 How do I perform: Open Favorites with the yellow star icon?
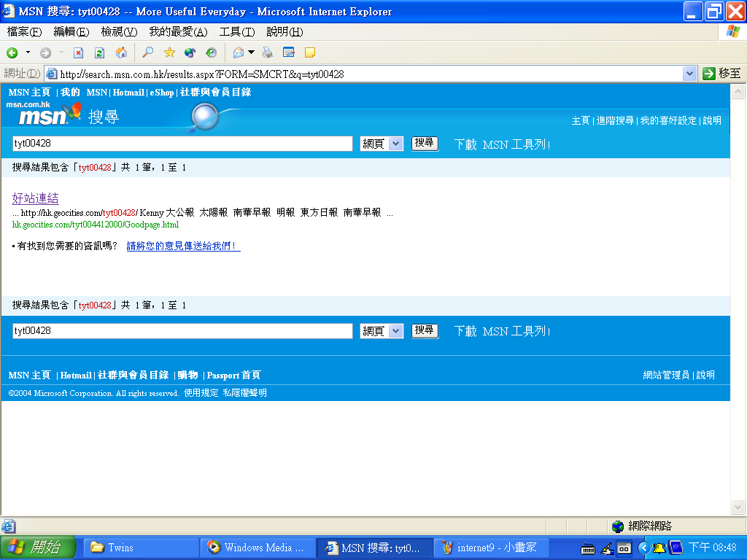click(169, 52)
